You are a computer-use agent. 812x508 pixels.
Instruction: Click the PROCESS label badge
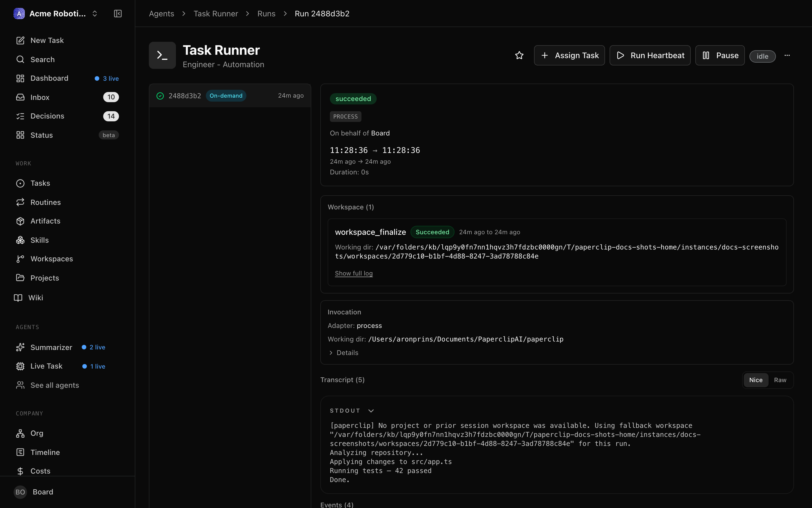(x=346, y=117)
